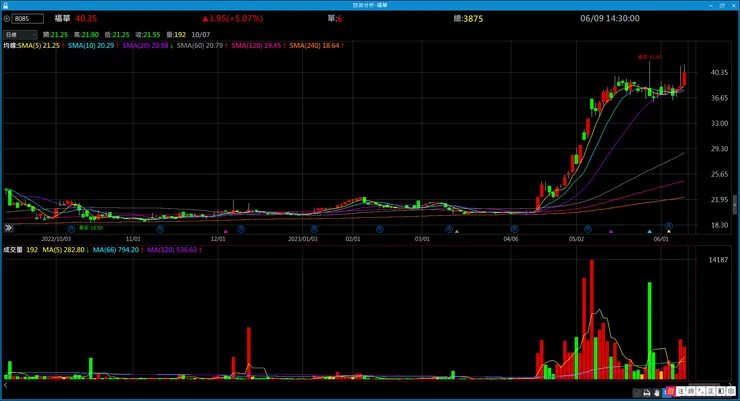Click the pink 圖 icon in bottom toolbar
The height and width of the screenshot is (401, 740).
[x=671, y=392]
